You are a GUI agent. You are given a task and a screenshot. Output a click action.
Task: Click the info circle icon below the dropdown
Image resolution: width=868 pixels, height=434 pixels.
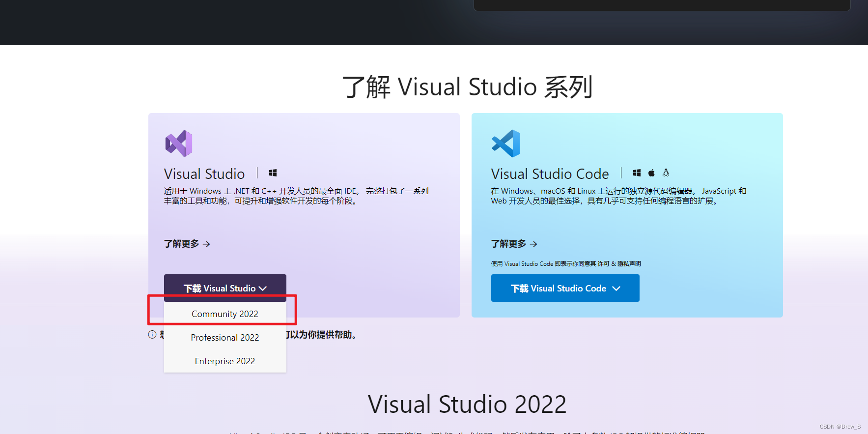tap(152, 335)
